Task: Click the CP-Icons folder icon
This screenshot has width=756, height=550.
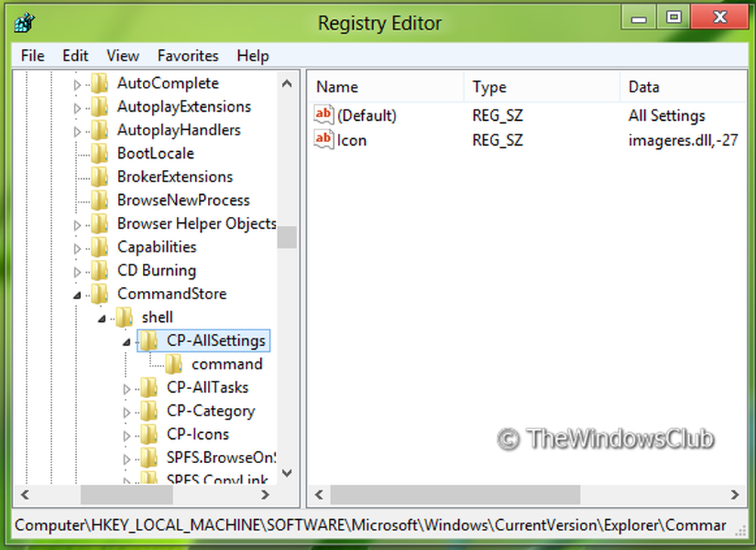Action: click(x=149, y=434)
